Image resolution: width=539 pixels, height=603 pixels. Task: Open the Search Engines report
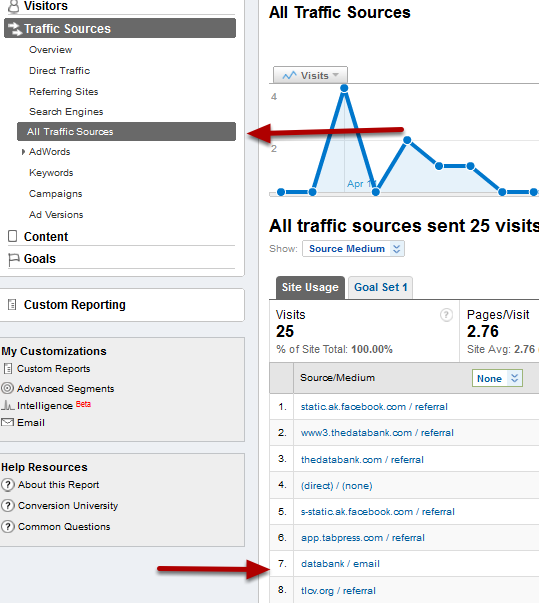(x=66, y=112)
